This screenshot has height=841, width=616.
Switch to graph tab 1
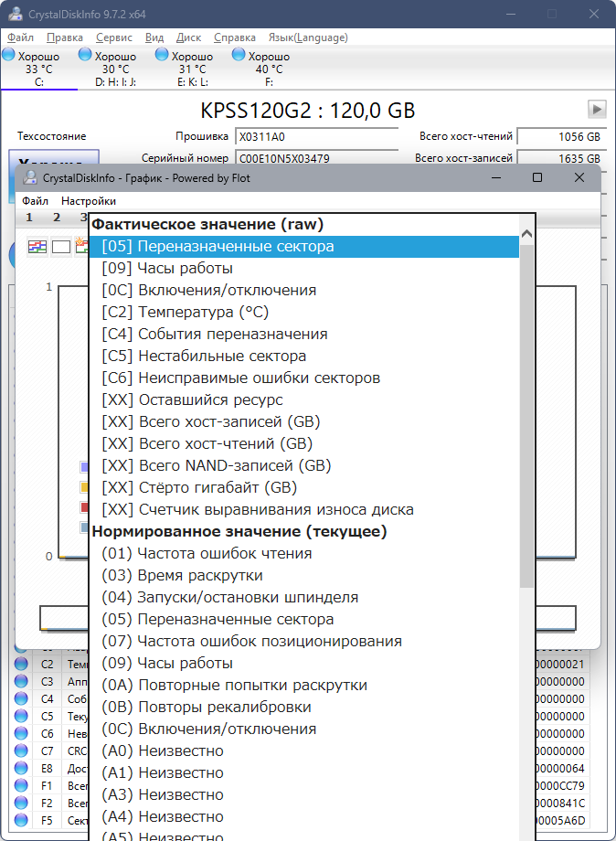point(29,218)
